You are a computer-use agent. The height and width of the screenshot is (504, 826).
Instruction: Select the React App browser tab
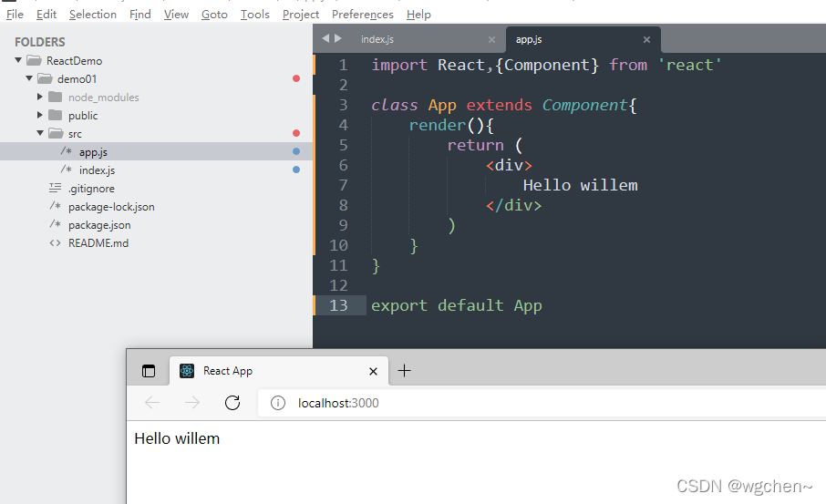279,371
